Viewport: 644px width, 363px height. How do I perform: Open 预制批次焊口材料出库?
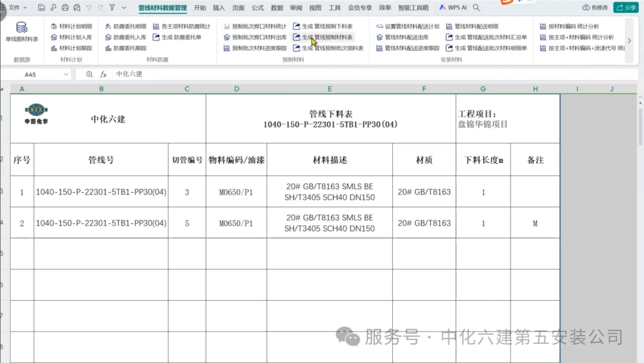click(255, 37)
